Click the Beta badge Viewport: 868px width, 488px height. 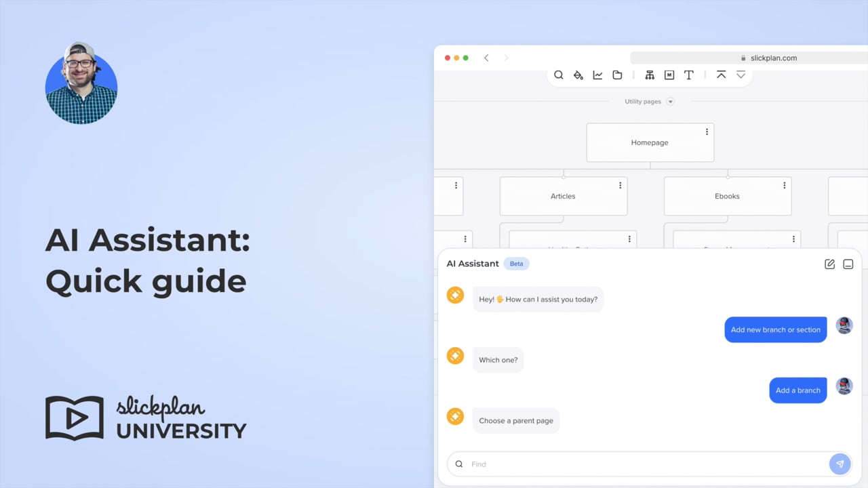(516, 264)
